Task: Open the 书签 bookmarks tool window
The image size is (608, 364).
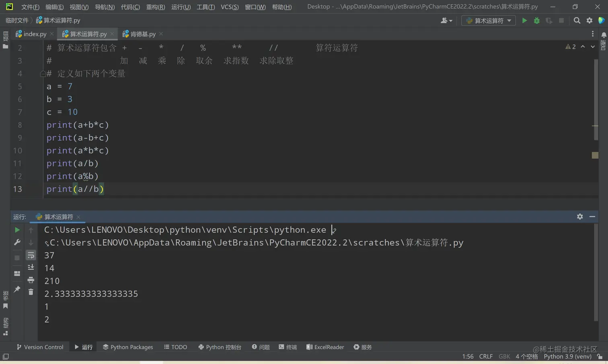Action: click(x=5, y=300)
